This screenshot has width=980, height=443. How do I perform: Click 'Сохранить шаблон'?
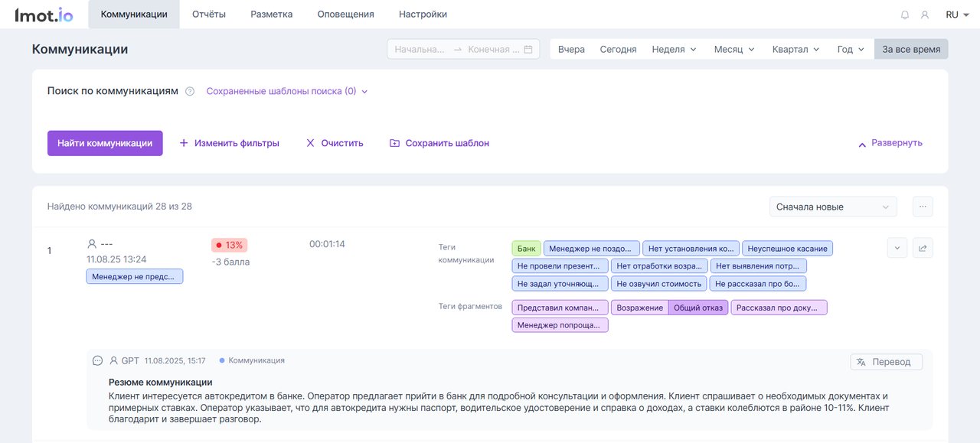(x=439, y=143)
